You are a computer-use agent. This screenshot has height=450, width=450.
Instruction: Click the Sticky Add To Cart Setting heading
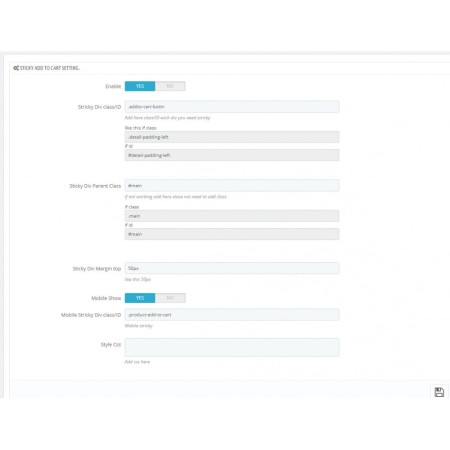tap(50, 68)
